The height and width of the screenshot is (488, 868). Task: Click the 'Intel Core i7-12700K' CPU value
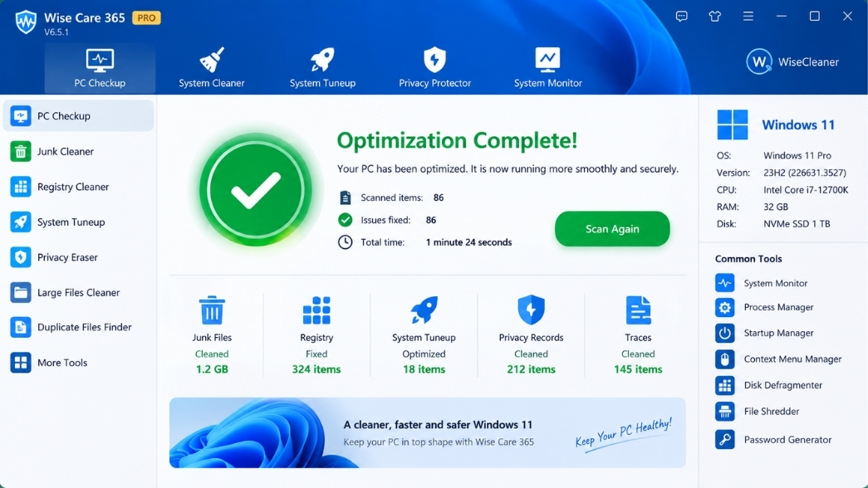pos(806,190)
